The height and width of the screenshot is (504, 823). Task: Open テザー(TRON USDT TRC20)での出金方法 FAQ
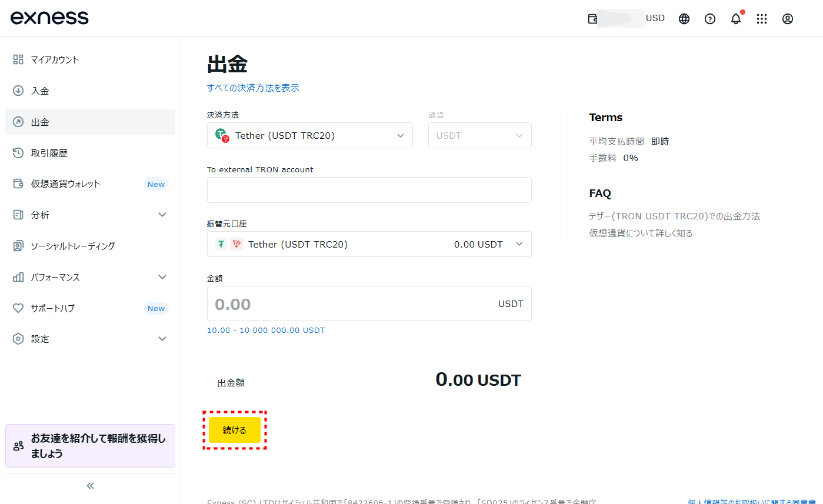(675, 216)
